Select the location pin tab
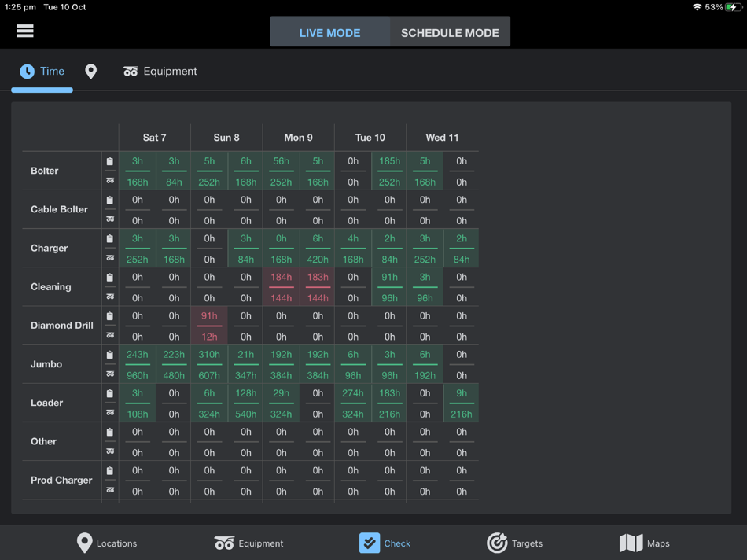Image resolution: width=747 pixels, height=560 pixels. pyautogui.click(x=90, y=72)
